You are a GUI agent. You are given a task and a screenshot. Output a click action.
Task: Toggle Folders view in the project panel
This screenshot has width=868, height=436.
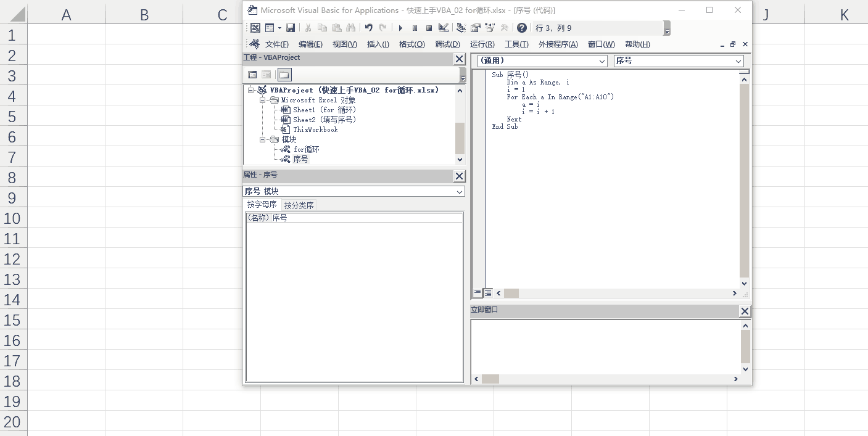click(284, 75)
